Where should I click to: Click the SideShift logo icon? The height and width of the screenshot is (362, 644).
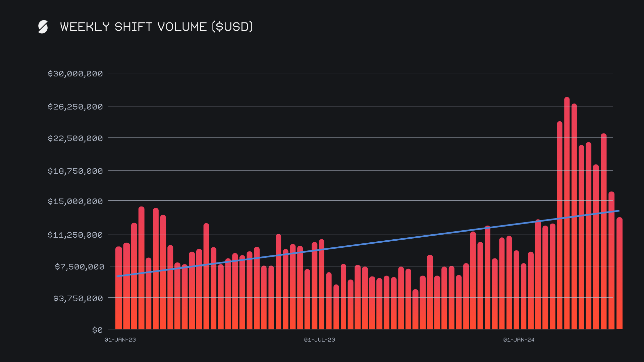[x=43, y=27]
